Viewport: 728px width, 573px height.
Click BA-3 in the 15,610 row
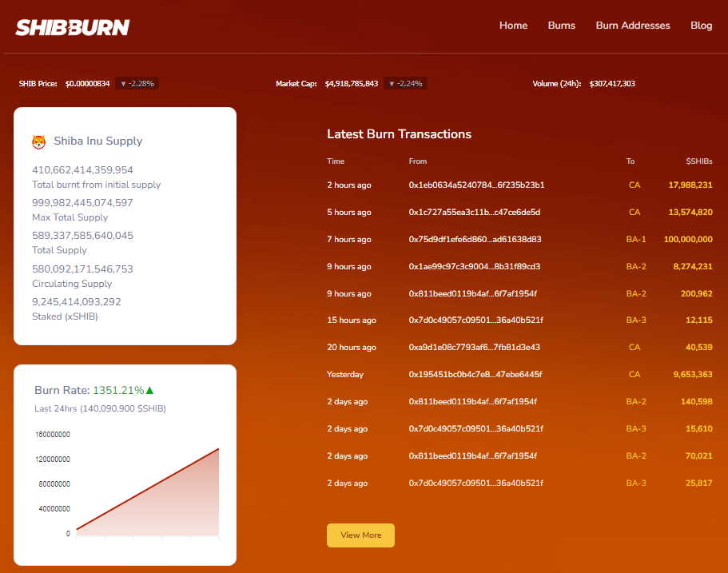tap(635, 428)
